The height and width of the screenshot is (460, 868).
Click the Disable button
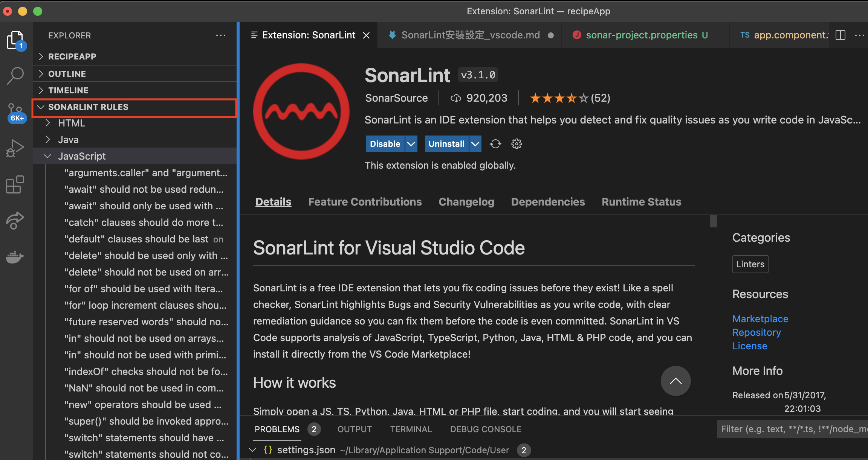coord(385,144)
